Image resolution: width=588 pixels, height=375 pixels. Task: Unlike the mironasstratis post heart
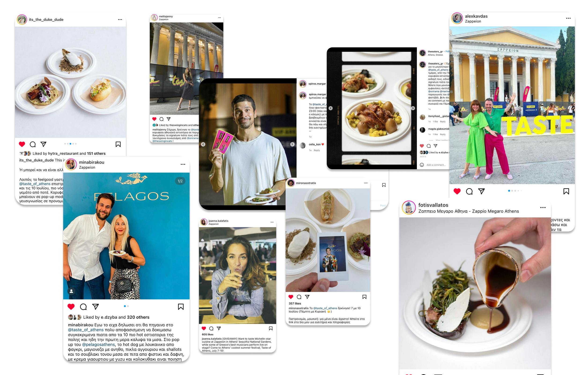point(290,297)
